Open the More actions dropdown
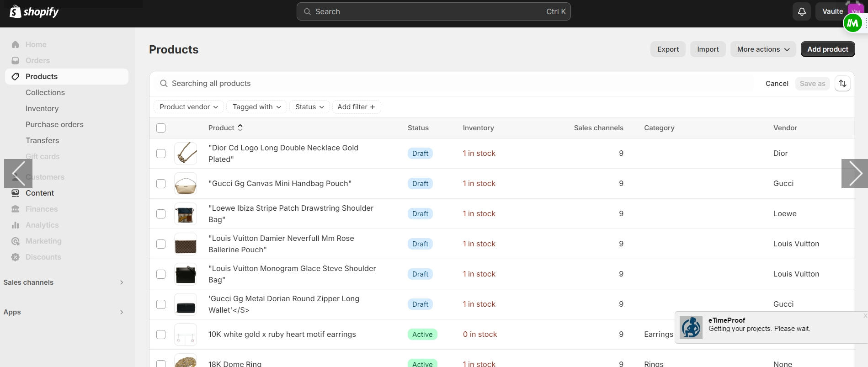Screen dimensions: 868x367 pos(763,49)
